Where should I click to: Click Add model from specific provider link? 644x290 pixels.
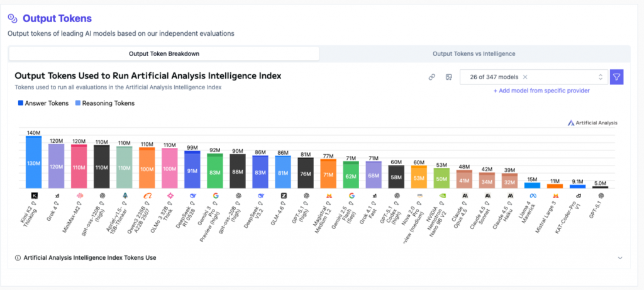[541, 91]
